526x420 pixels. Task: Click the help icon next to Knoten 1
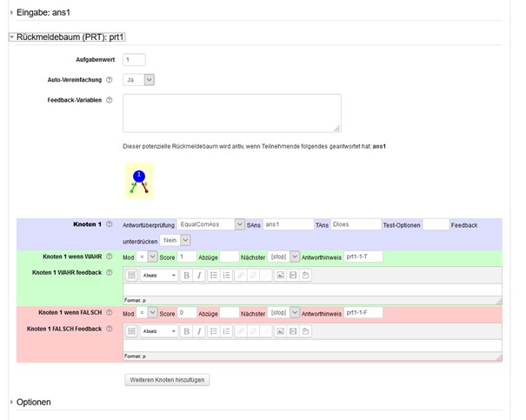click(x=110, y=224)
